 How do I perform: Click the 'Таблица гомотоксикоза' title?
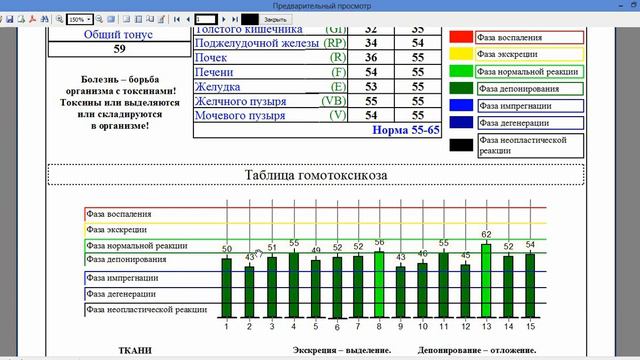(x=316, y=175)
